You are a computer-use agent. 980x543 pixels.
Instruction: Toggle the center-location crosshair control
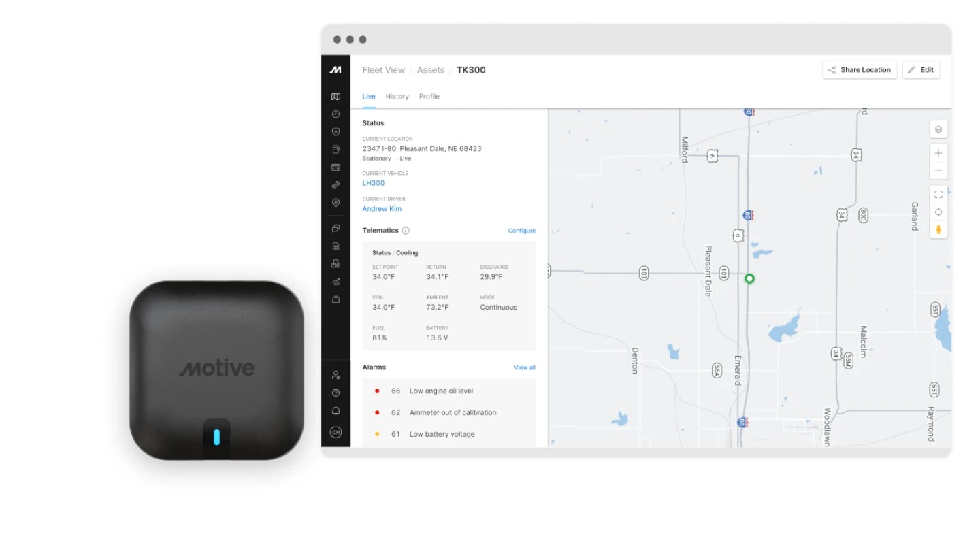(x=938, y=212)
